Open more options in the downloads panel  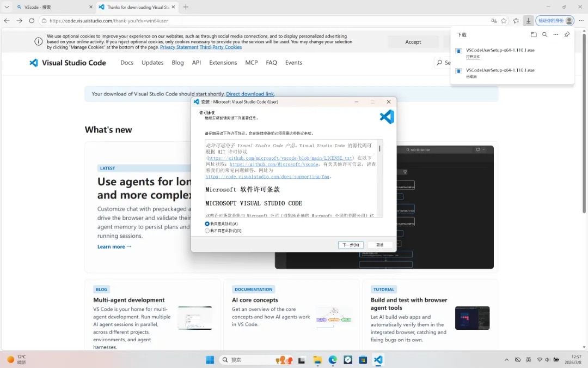tap(556, 34)
